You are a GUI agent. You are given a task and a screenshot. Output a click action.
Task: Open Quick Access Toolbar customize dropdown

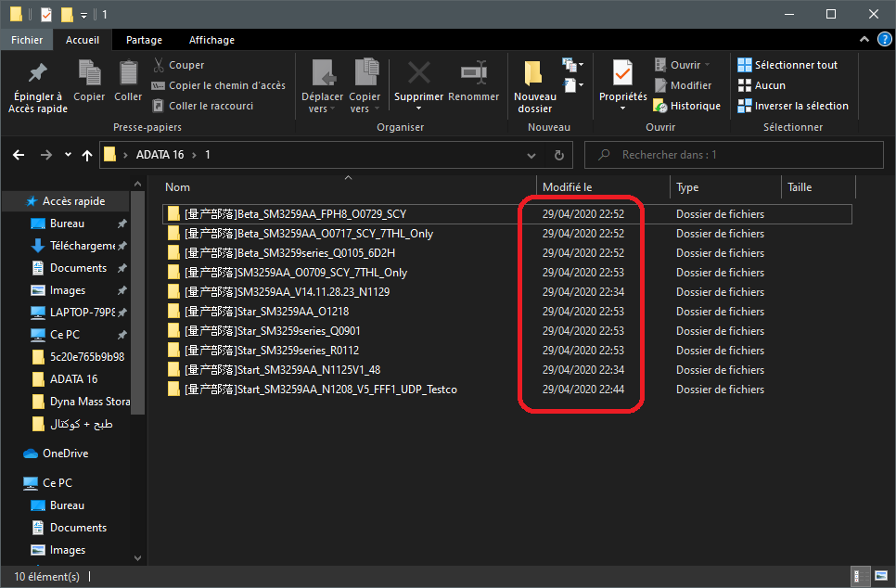84,16
